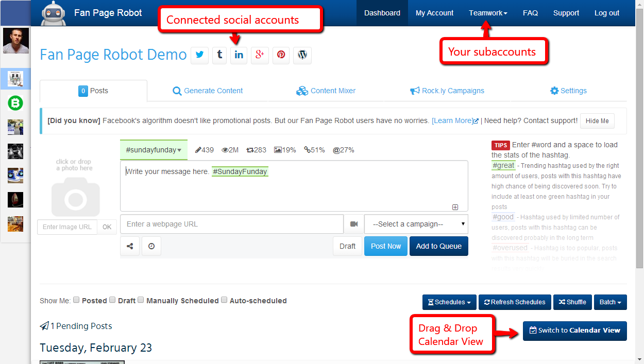Switch to the Generate Content tab
644x364 pixels.
(208, 91)
